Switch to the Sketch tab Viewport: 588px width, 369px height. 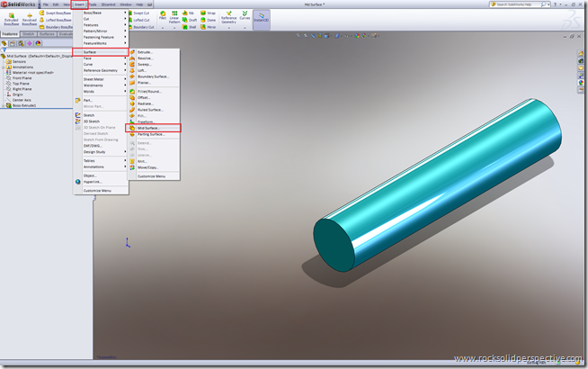tap(29, 34)
